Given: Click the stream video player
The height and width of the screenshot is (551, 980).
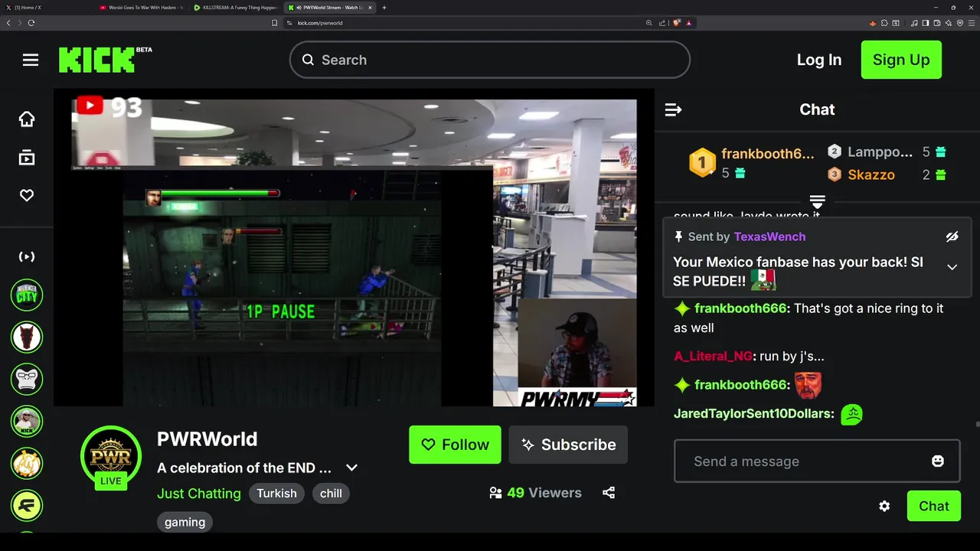Looking at the screenshot, I should 354,247.
